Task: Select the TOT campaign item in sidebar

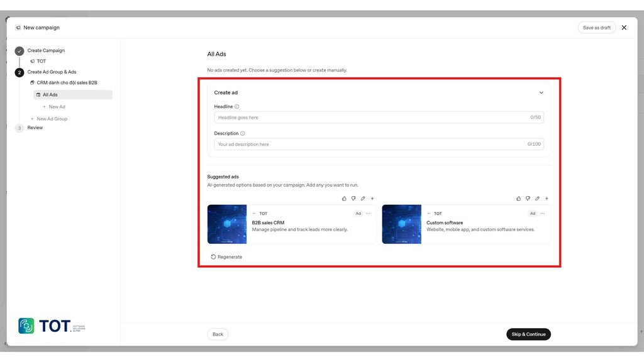Action: [x=38, y=61]
